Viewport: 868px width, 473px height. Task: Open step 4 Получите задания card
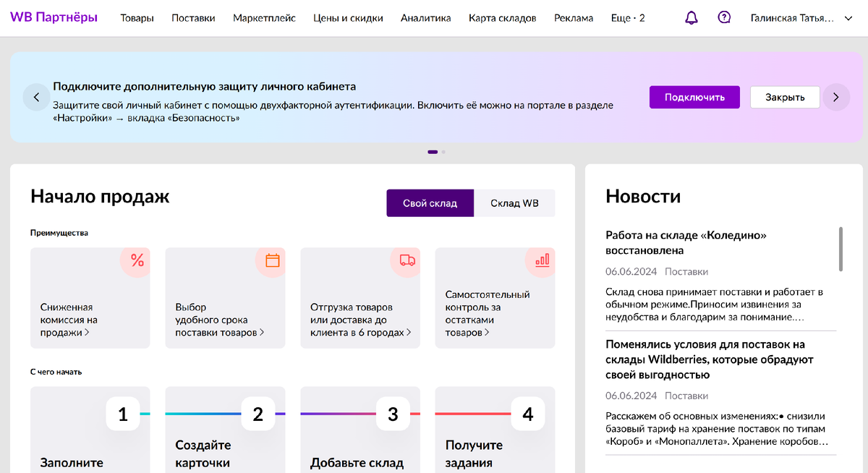tap(495, 430)
